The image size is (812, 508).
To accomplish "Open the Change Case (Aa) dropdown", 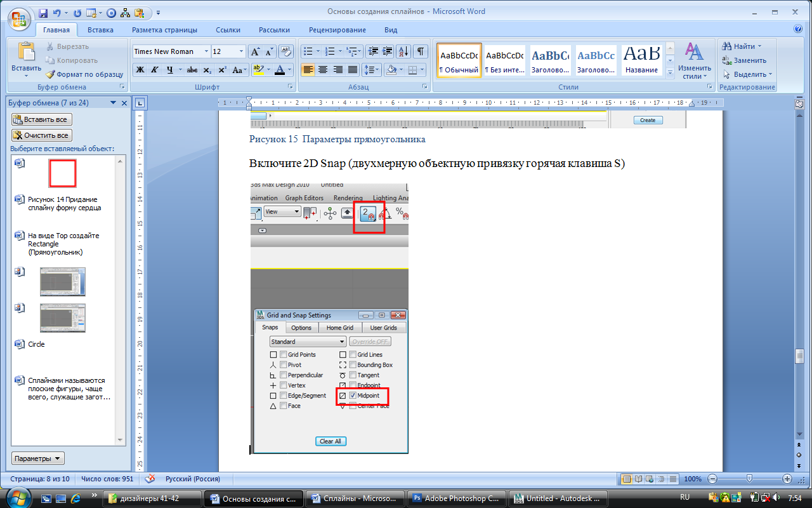I will 239,70.
